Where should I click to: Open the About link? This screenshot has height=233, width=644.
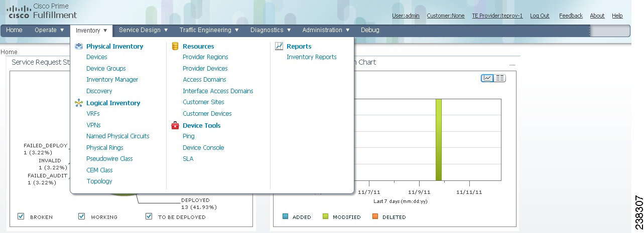pyautogui.click(x=597, y=16)
